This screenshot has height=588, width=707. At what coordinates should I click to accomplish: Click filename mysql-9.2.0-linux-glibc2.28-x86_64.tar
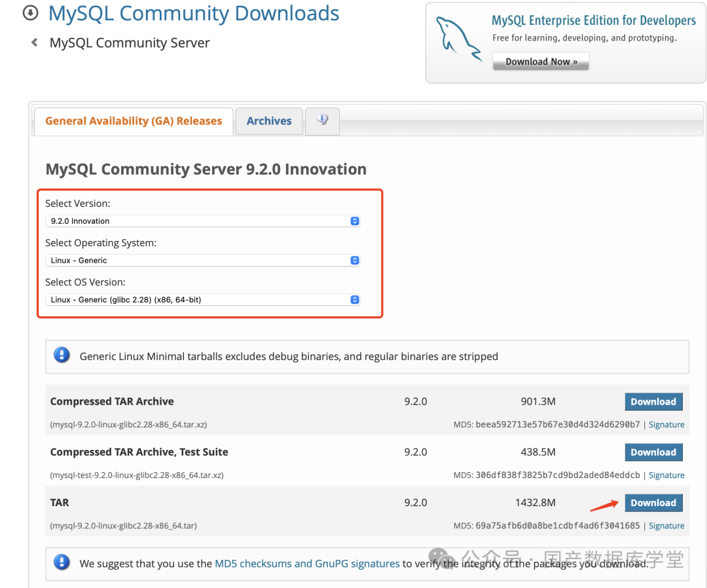(x=123, y=525)
